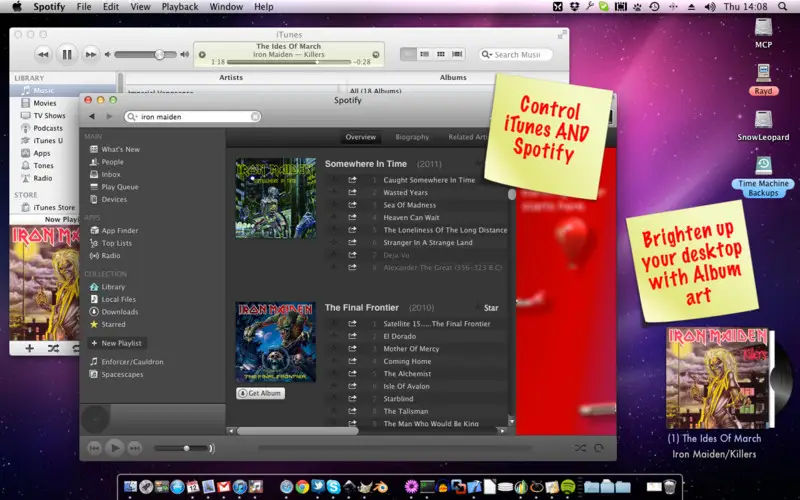
Task: Select track Caught Somewhere In Time
Action: 429,180
